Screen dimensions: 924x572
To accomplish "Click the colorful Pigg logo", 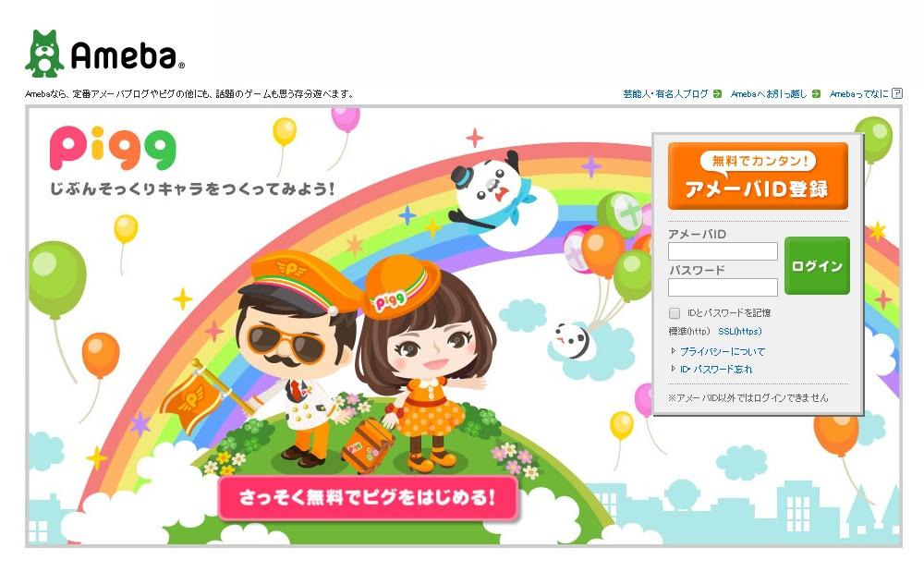I will tap(113, 147).
